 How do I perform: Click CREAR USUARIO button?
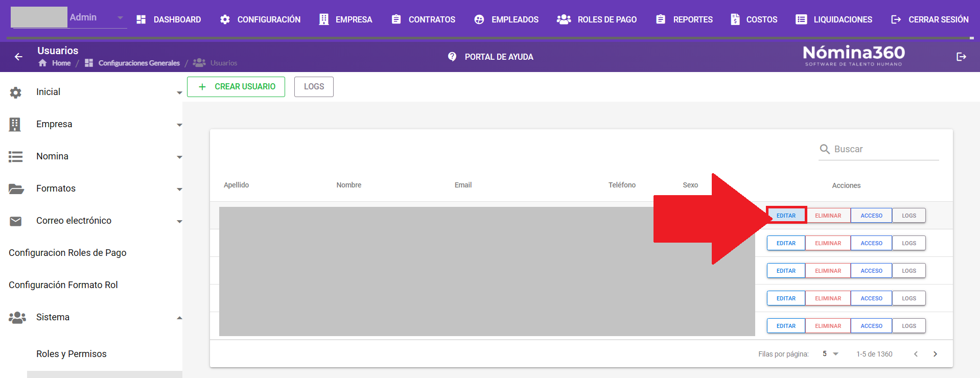pyautogui.click(x=236, y=87)
